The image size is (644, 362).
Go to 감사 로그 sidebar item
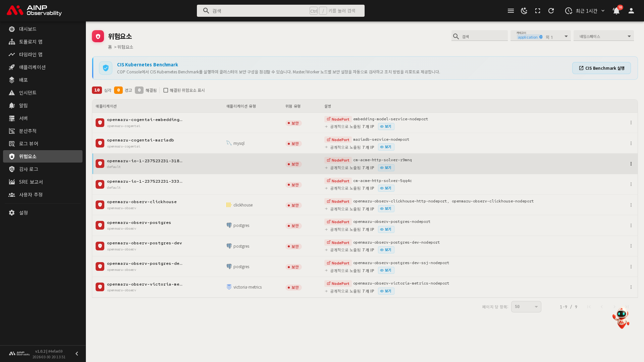pyautogui.click(x=29, y=169)
